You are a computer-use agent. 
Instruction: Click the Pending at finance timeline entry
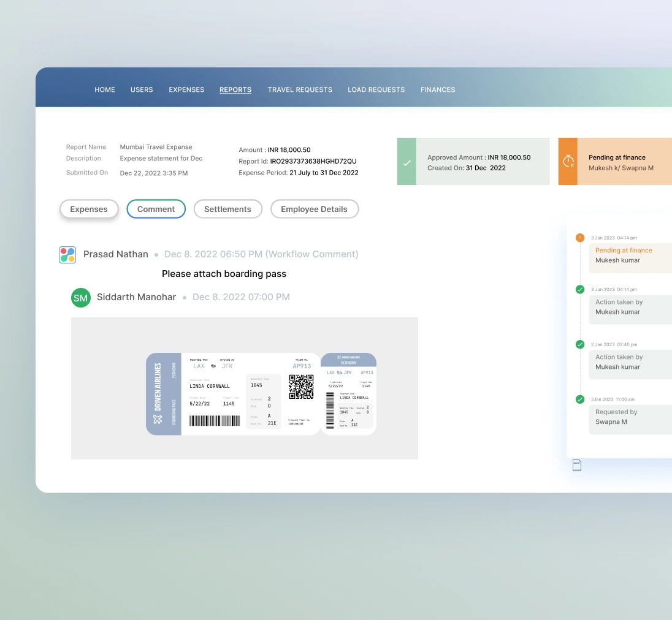tap(630, 256)
